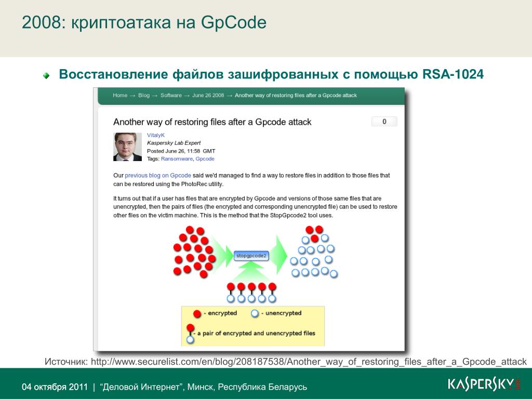Click the row of five red-and-blue file pairs under stopgpcode2
This screenshot has width=532, height=399.
coord(251,293)
